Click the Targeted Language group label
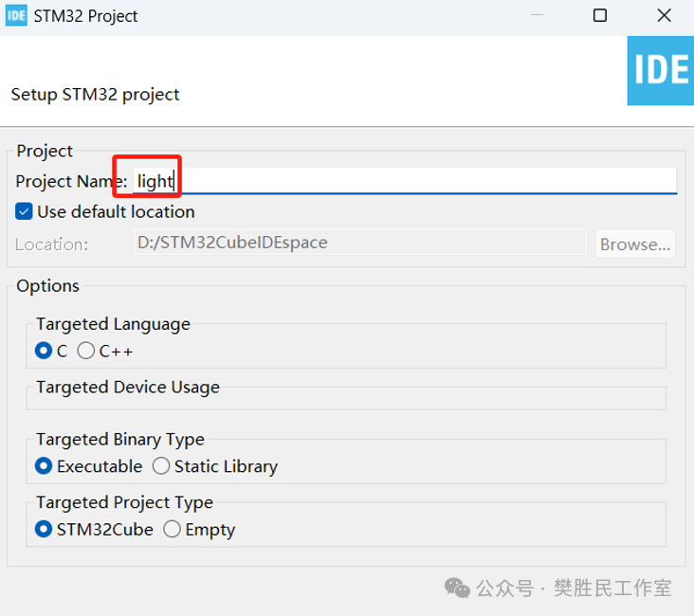The image size is (694, 616). 114,324
